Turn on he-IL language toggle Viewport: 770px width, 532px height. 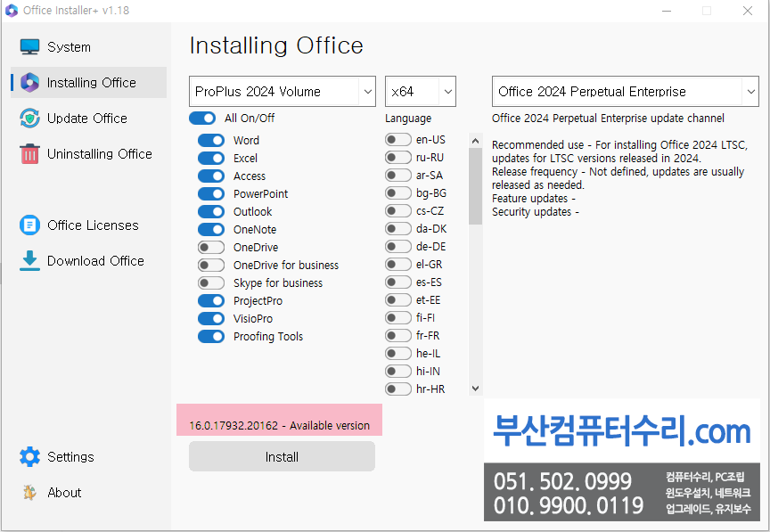click(x=398, y=353)
